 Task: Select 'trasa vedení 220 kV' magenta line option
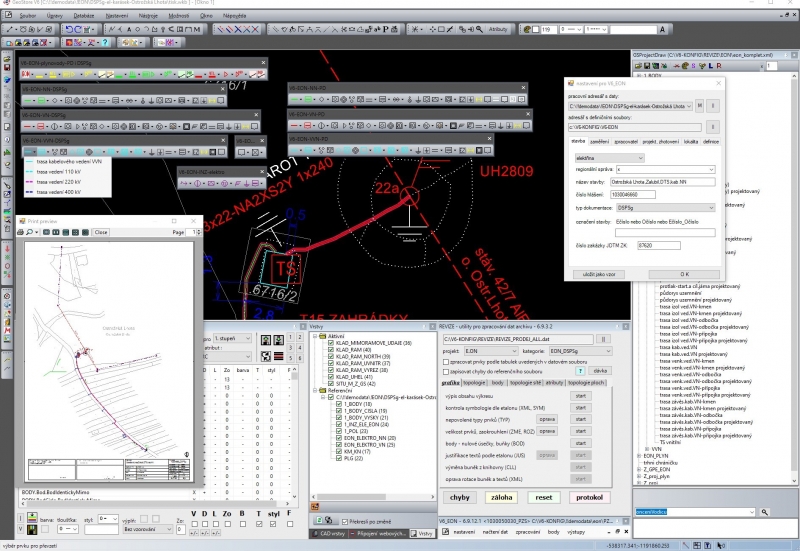point(67,182)
